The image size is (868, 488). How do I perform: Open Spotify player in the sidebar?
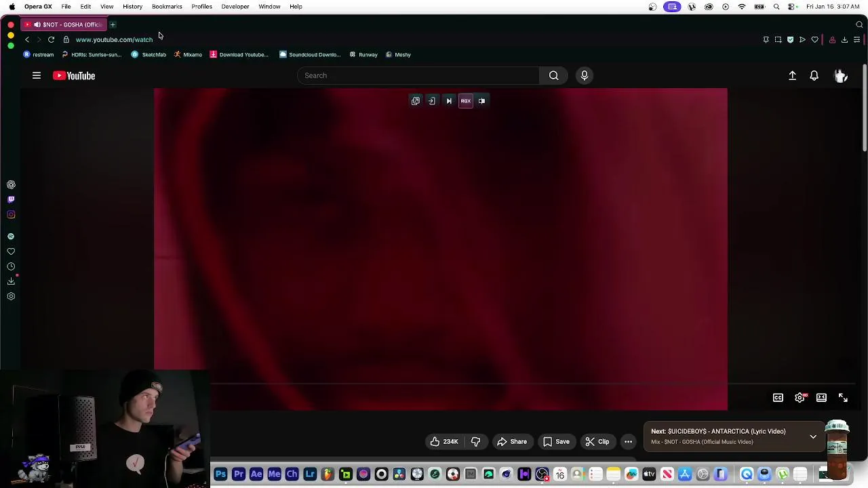pyautogui.click(x=11, y=237)
